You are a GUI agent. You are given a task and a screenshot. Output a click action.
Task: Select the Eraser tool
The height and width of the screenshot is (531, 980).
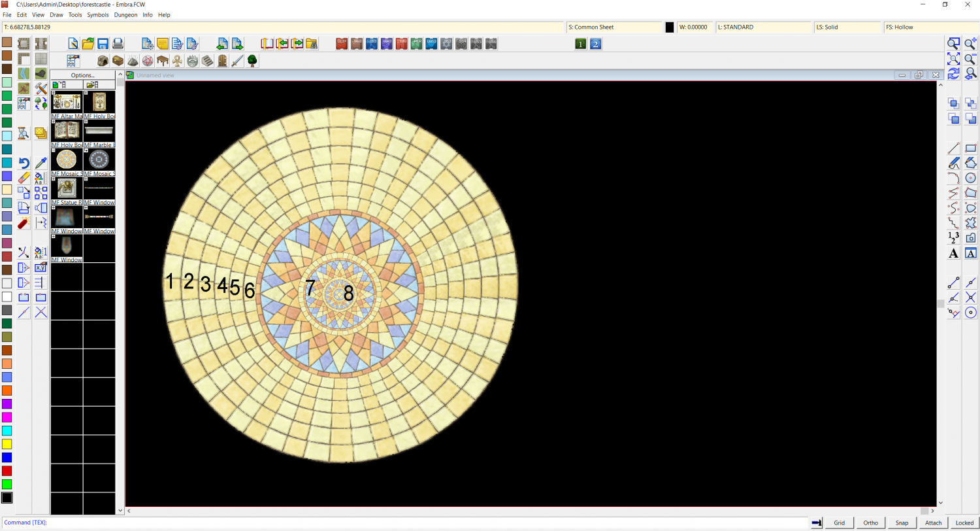tap(24, 178)
